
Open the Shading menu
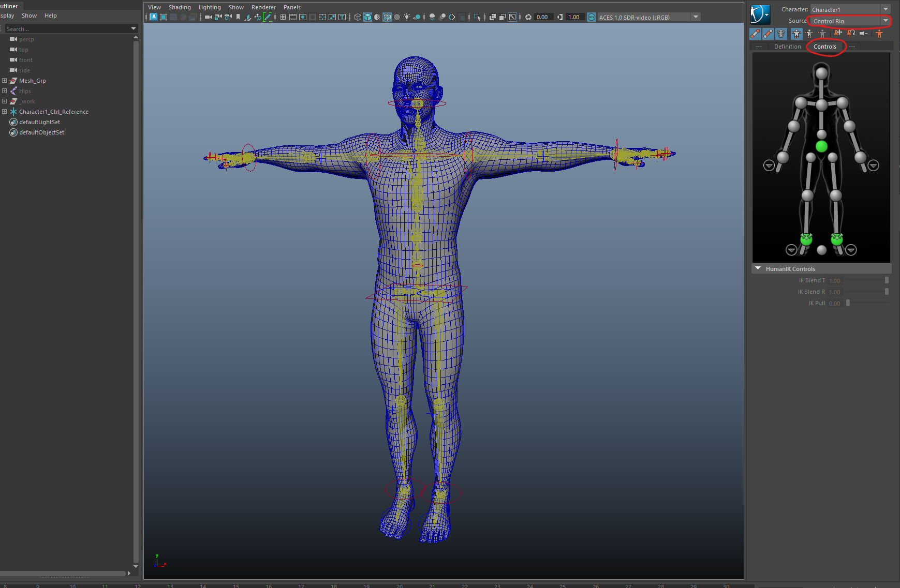(x=180, y=7)
